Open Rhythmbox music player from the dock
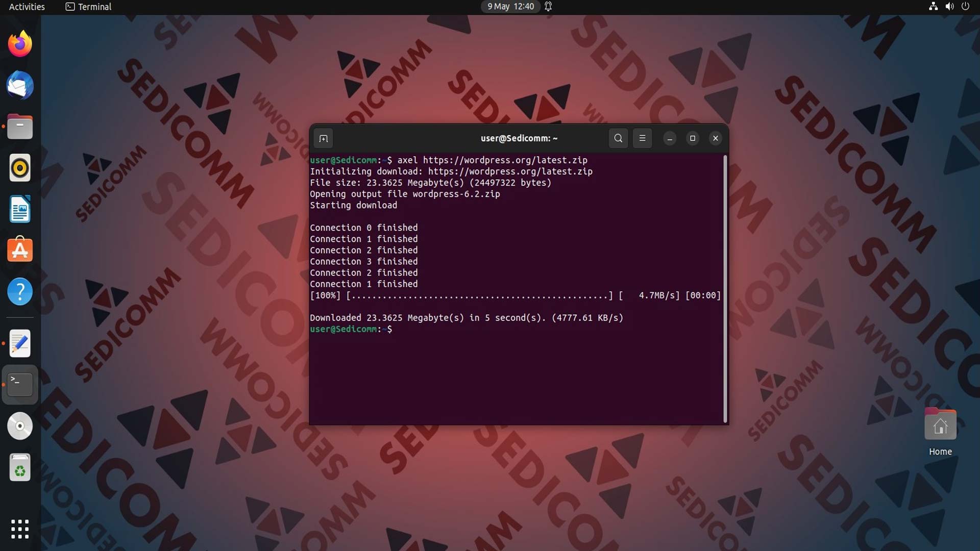The height and width of the screenshot is (551, 980). 20,168
